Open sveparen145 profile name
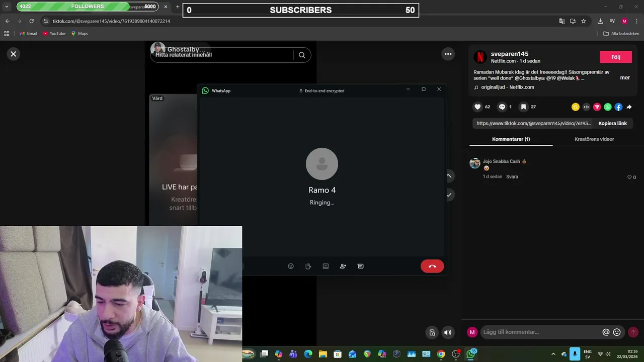 (x=510, y=54)
